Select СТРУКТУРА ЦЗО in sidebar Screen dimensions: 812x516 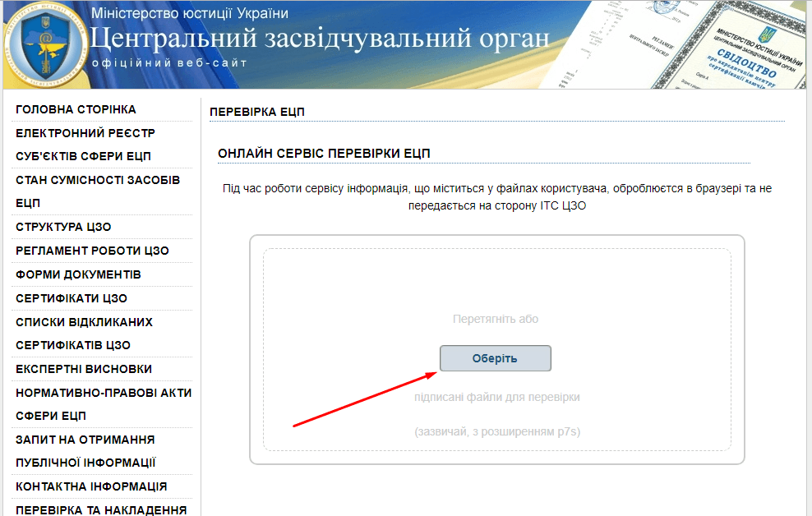[63, 227]
